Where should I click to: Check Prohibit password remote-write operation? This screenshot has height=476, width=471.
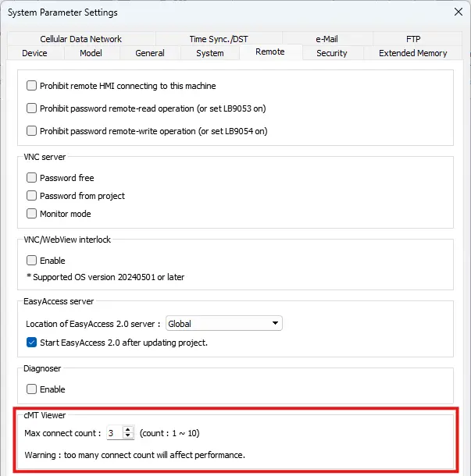coord(31,131)
